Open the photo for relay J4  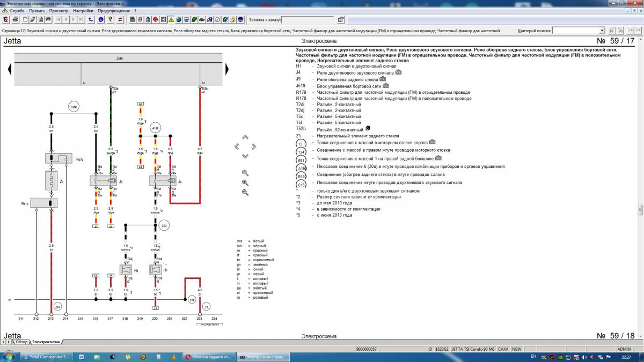[398, 72]
